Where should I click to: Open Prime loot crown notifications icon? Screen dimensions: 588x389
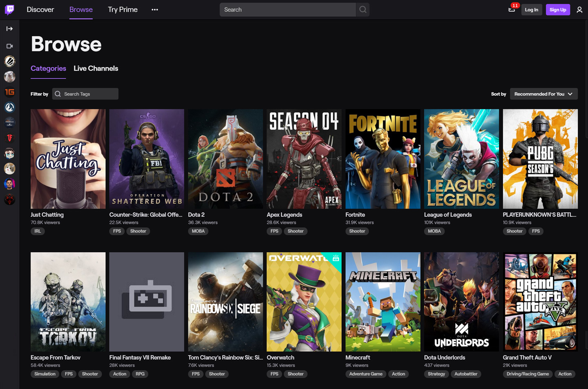[x=512, y=9]
